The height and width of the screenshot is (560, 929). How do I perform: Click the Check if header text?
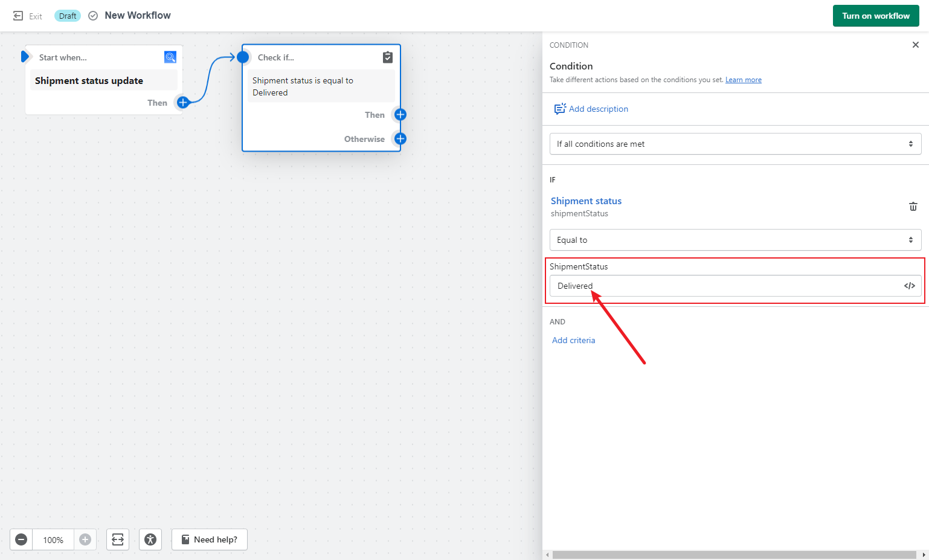(275, 57)
